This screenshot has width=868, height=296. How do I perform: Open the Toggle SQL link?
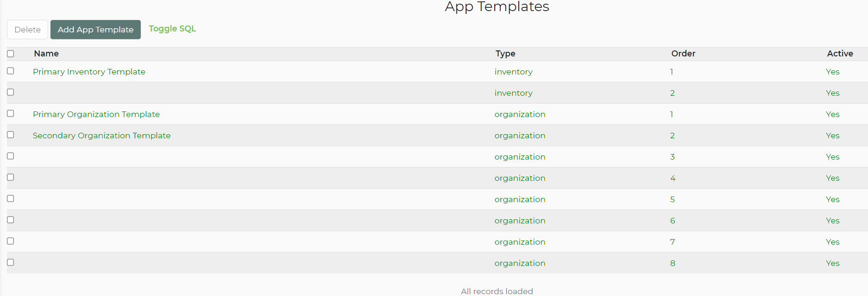click(172, 29)
